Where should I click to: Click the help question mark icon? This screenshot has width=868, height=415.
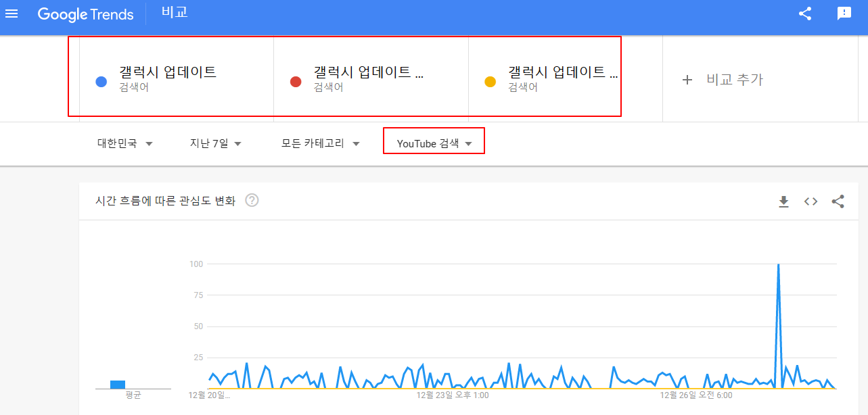coord(252,200)
